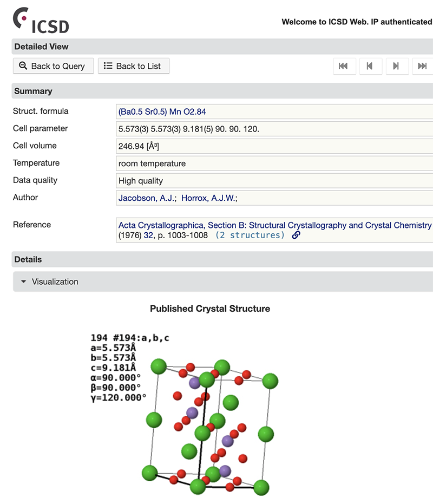Click the Back to Query button

(x=53, y=66)
